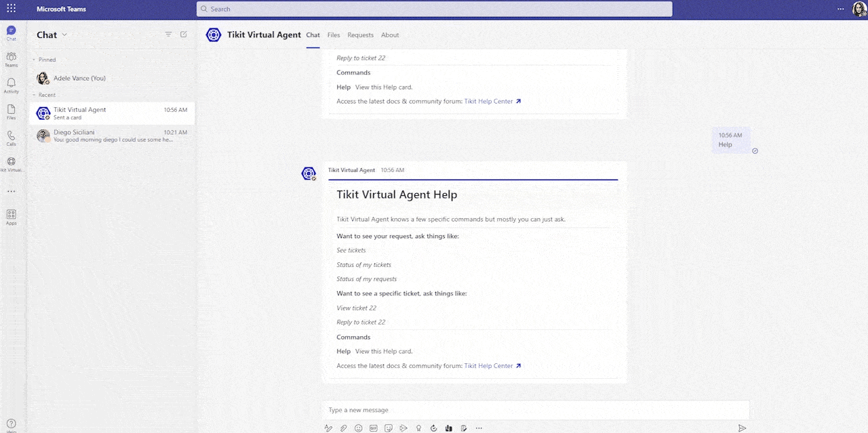868x433 pixels.
Task: Open the sticker picker
Action: tap(389, 428)
